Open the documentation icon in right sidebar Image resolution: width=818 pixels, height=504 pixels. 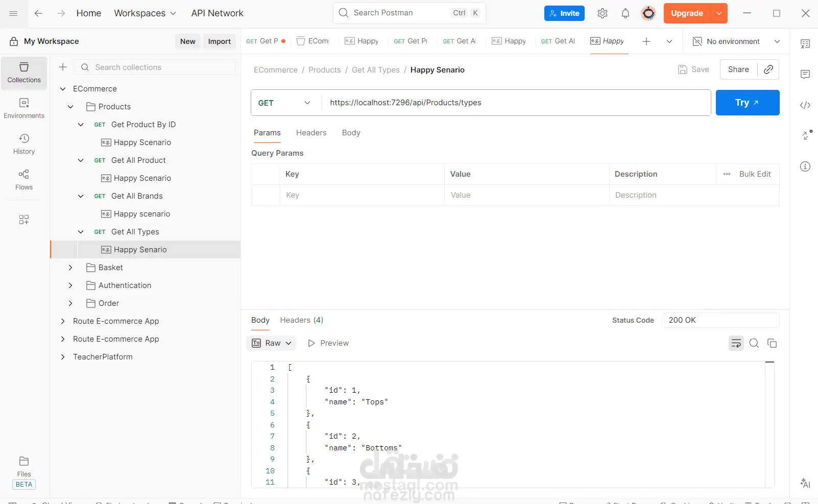click(805, 44)
